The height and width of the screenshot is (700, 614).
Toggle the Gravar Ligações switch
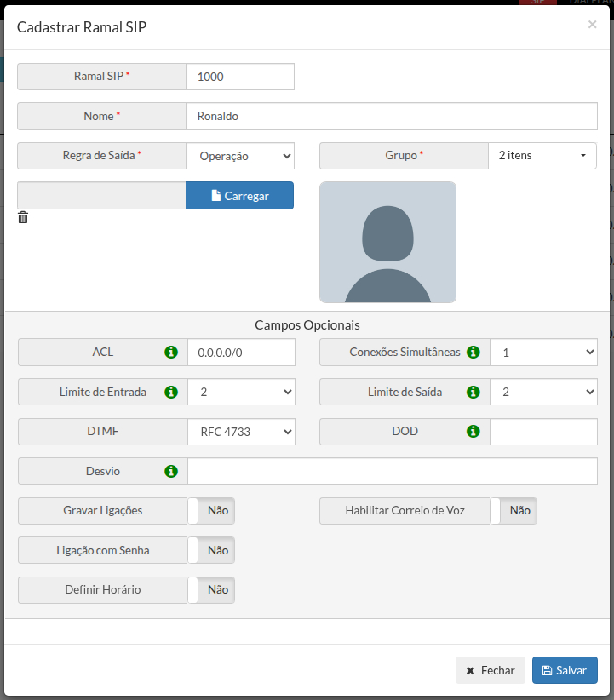[x=211, y=511]
